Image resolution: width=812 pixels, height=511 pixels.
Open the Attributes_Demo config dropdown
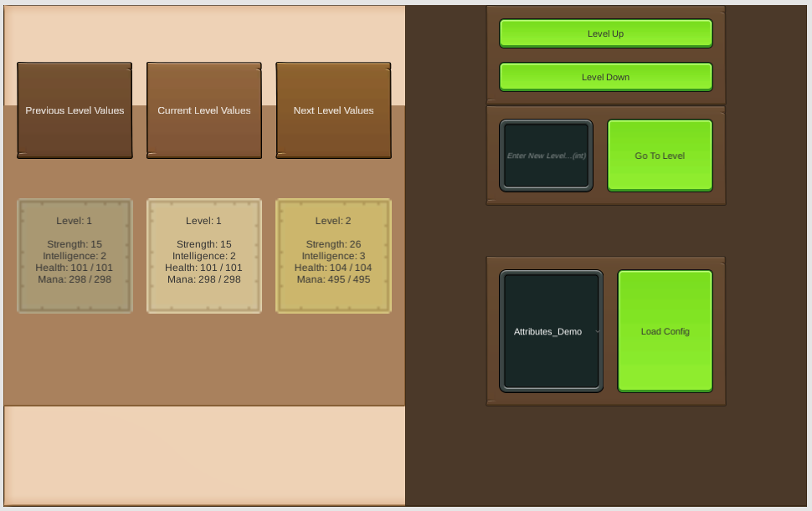(x=550, y=331)
